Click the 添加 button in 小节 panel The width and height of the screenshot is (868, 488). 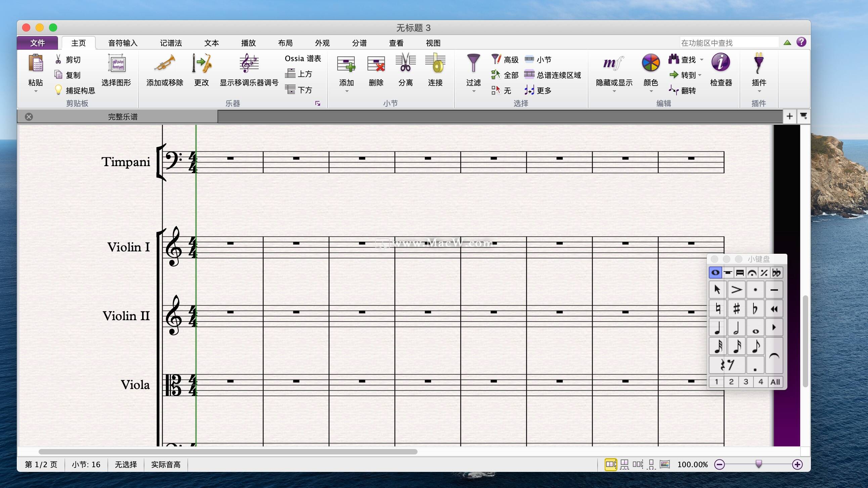tap(345, 71)
